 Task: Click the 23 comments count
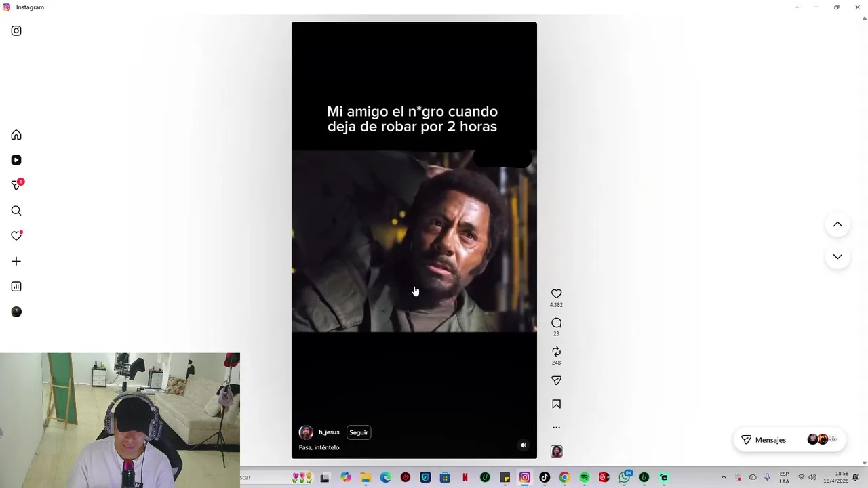pos(556,333)
